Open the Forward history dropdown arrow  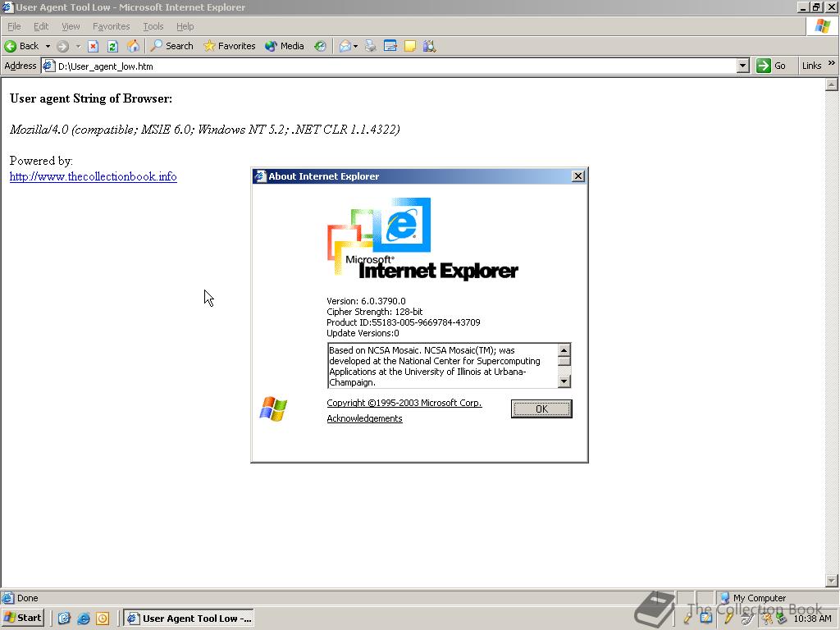[78, 46]
